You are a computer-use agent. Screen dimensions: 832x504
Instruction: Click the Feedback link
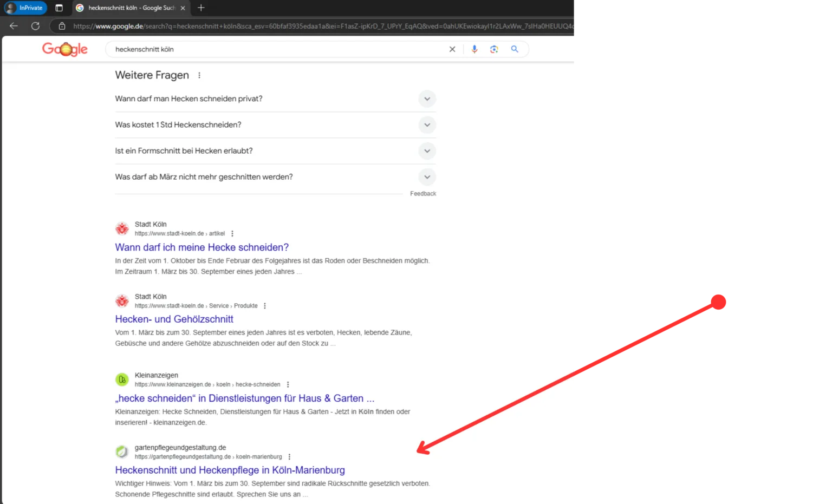423,194
